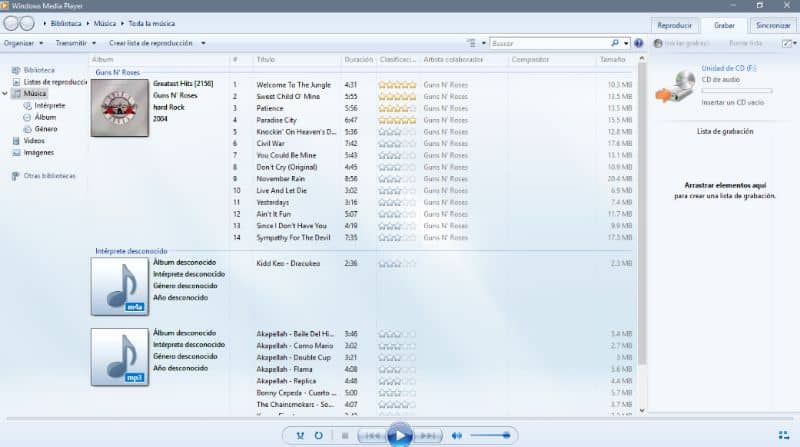Viewport: 800px width, 447px height.
Task: Skip to the next track
Action: [428, 435]
